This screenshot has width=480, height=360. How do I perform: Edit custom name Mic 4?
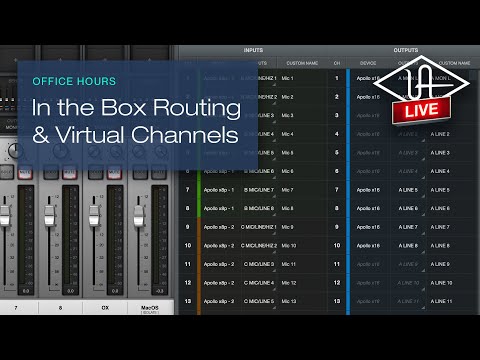pos(287,134)
